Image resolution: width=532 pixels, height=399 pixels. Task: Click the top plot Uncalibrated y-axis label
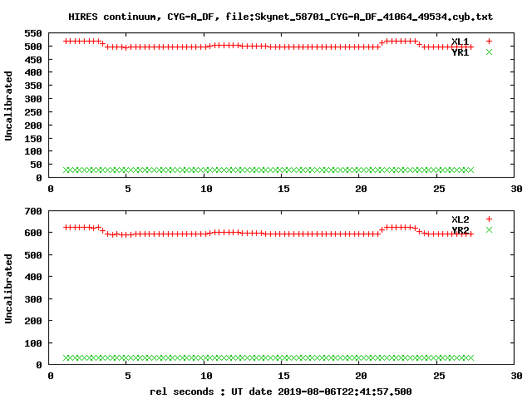[x=8, y=106]
